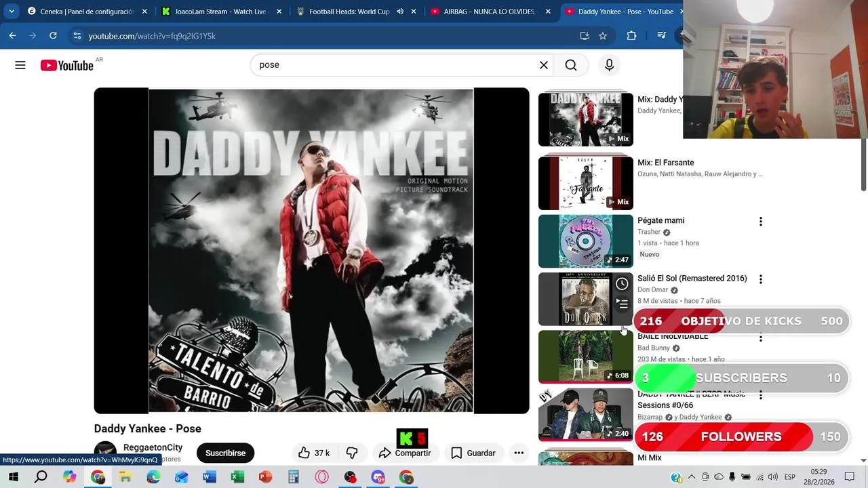The height and width of the screenshot is (488, 868).
Task: Click the Bad Bunny channel name
Action: click(653, 348)
